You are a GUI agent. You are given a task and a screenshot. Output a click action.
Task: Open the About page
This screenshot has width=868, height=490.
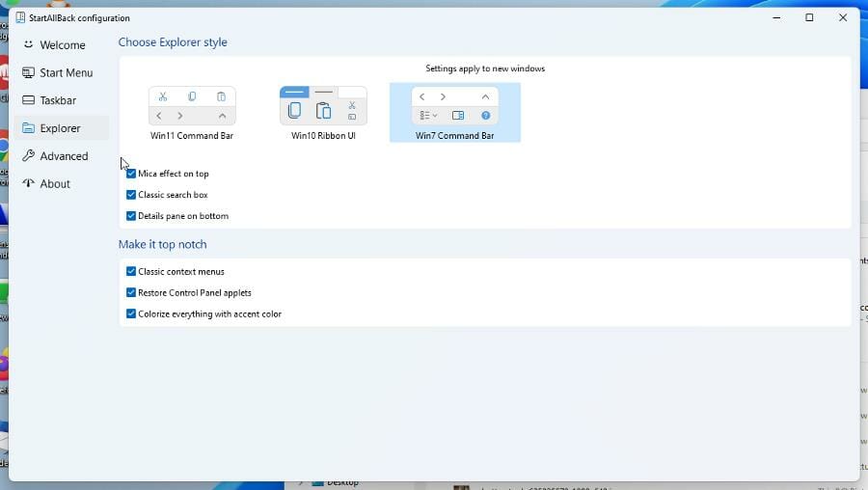tap(62, 183)
